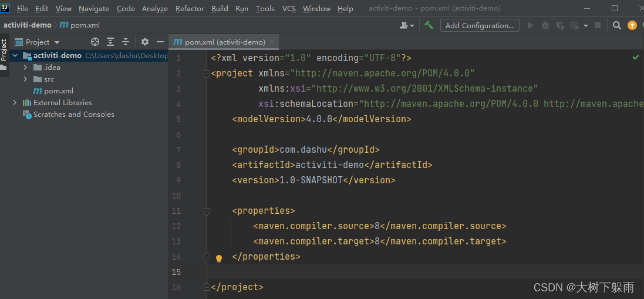The width and height of the screenshot is (644, 299).
Task: Open the Code menu
Action: pos(125,9)
